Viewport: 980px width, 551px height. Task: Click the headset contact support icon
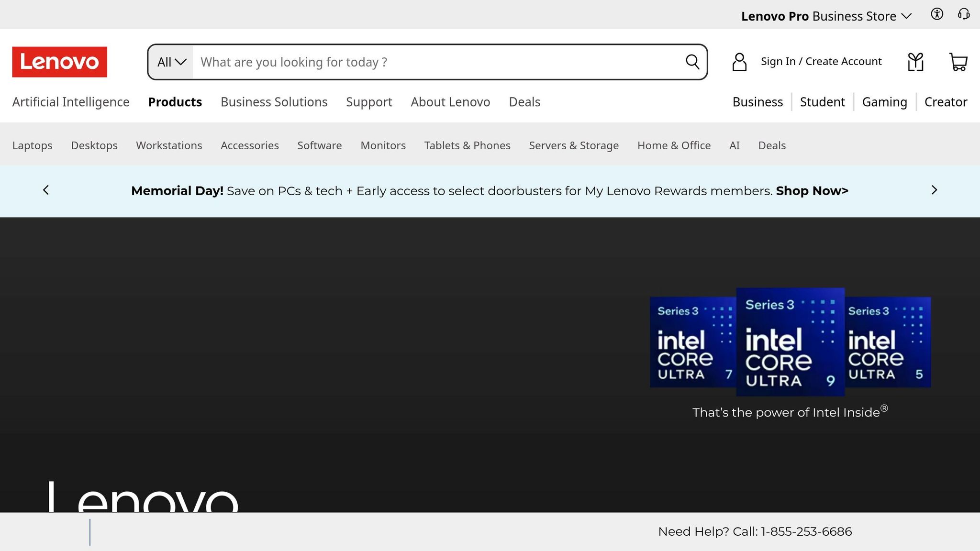click(x=964, y=14)
